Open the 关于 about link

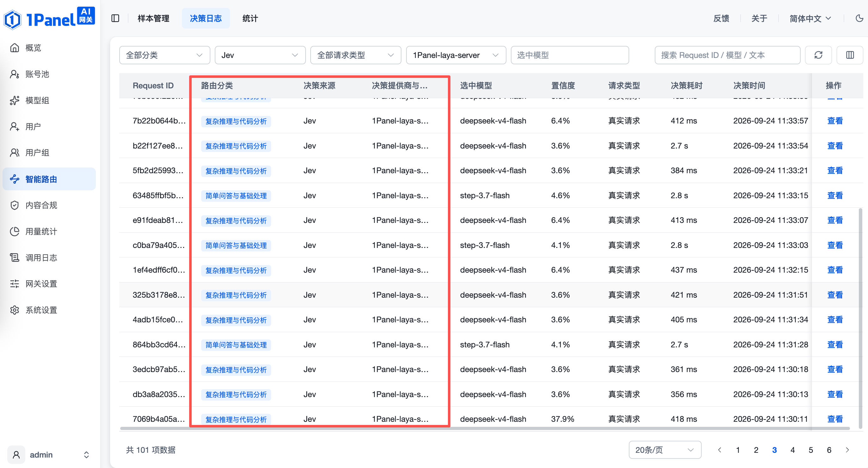point(759,18)
